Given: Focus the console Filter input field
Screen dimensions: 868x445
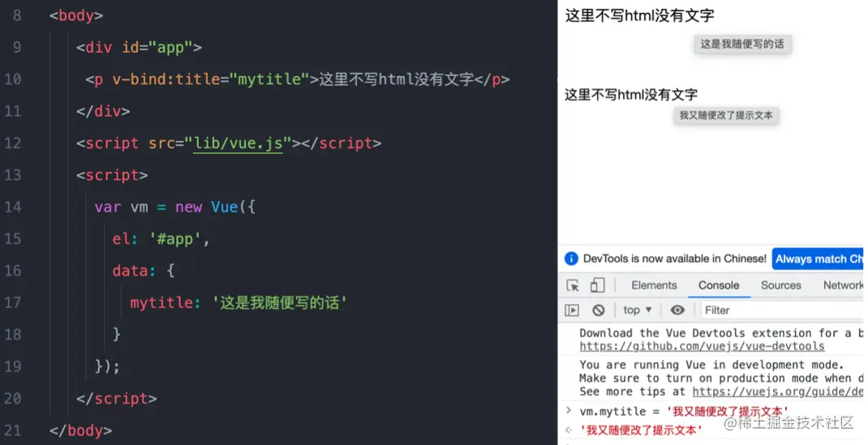Looking at the screenshot, I should pos(782,310).
